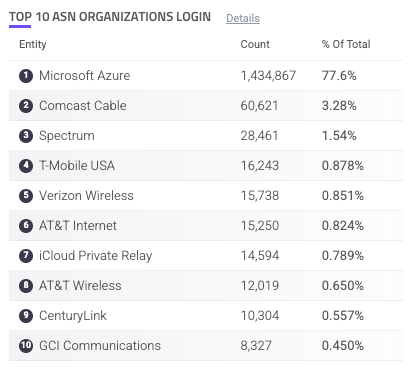The width and height of the screenshot is (413, 369).
Task: Sort by the Count column header
Action: (x=255, y=44)
